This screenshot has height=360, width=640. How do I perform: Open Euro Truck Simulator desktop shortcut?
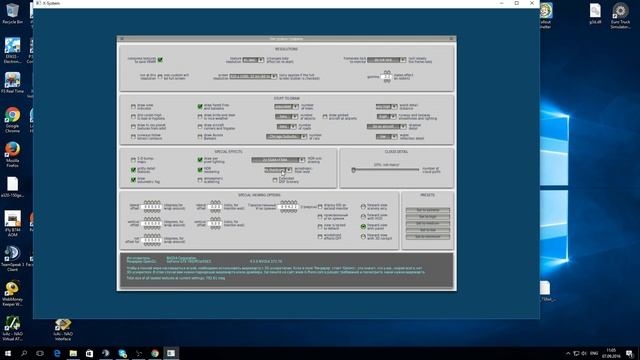(620, 16)
